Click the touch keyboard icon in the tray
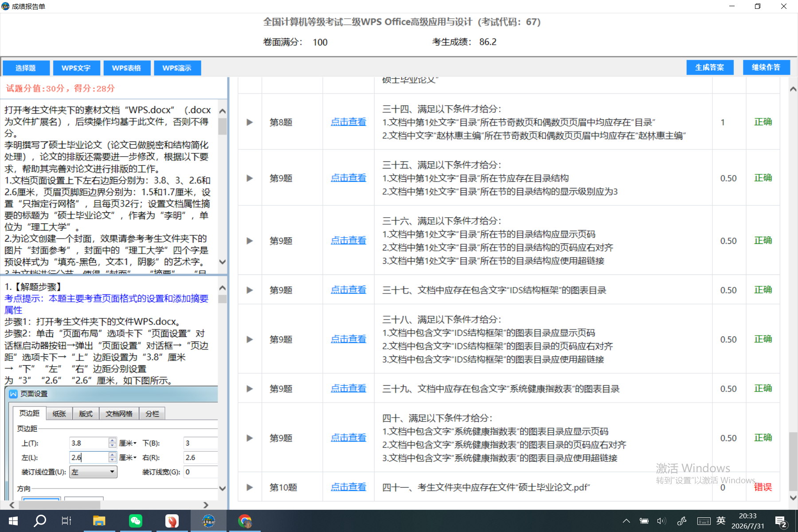The width and height of the screenshot is (798, 532). point(704,521)
